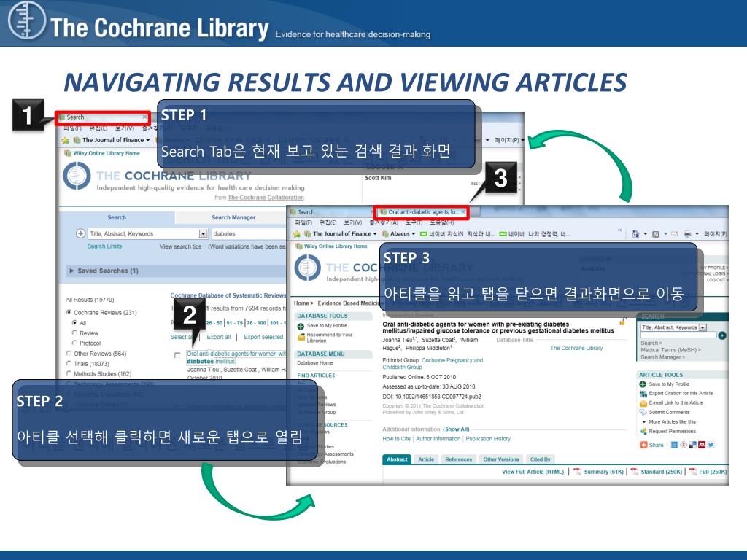747x560 pixels.
Task: Click the Save to My Profile icon under Database Tools
Action: [301, 326]
